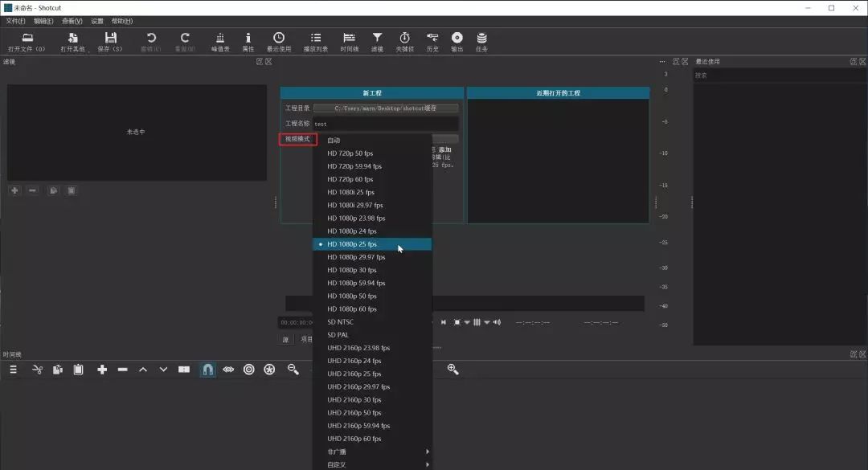The image size is (868, 470).
Task: Expand the non-broadcast submenu arrow
Action: point(427,452)
